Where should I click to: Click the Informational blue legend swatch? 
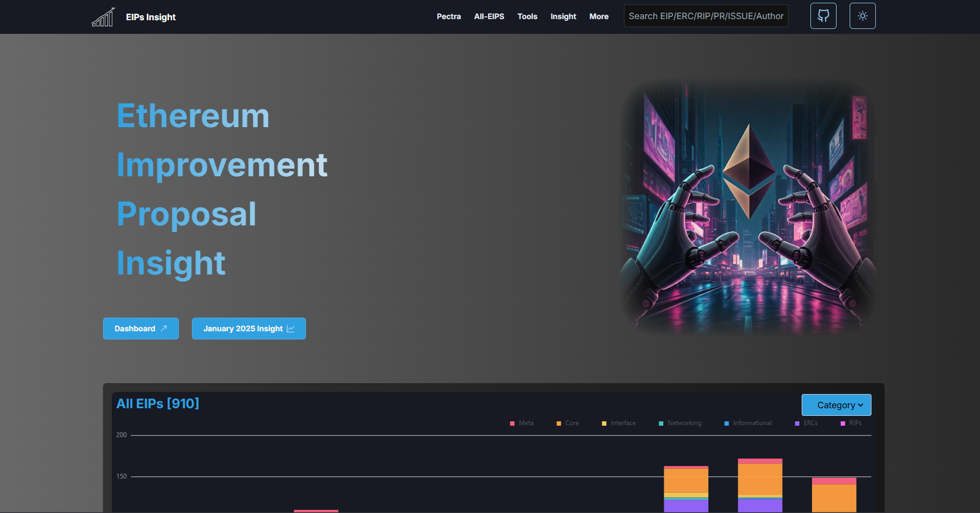click(726, 423)
